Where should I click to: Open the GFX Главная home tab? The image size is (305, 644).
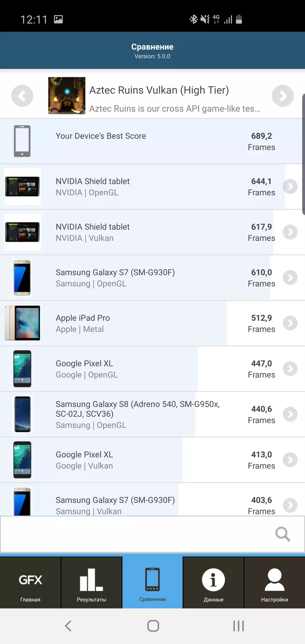[30, 583]
